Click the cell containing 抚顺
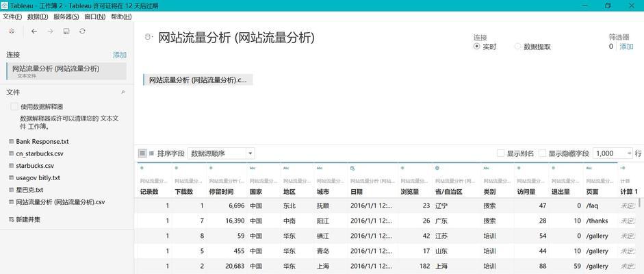Image resolution: width=644 pixels, height=274 pixels. 331,206
